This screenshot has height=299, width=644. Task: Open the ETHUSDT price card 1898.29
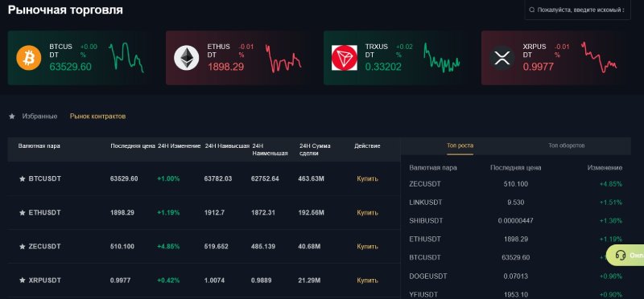[x=237, y=58]
